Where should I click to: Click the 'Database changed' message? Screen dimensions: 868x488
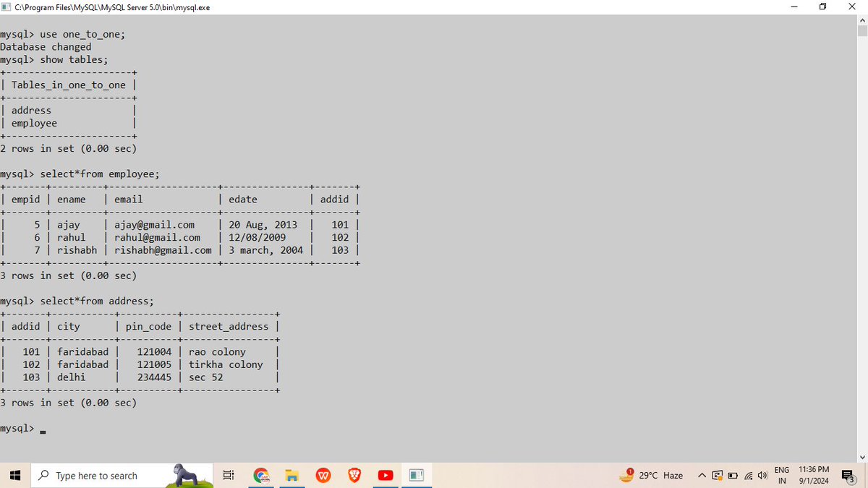click(x=46, y=47)
